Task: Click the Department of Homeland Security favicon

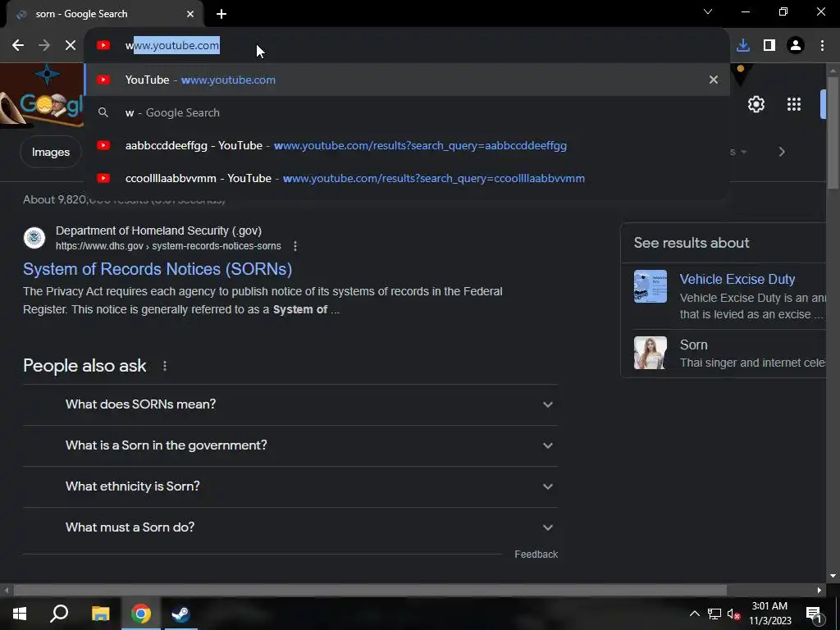Action: [x=34, y=238]
